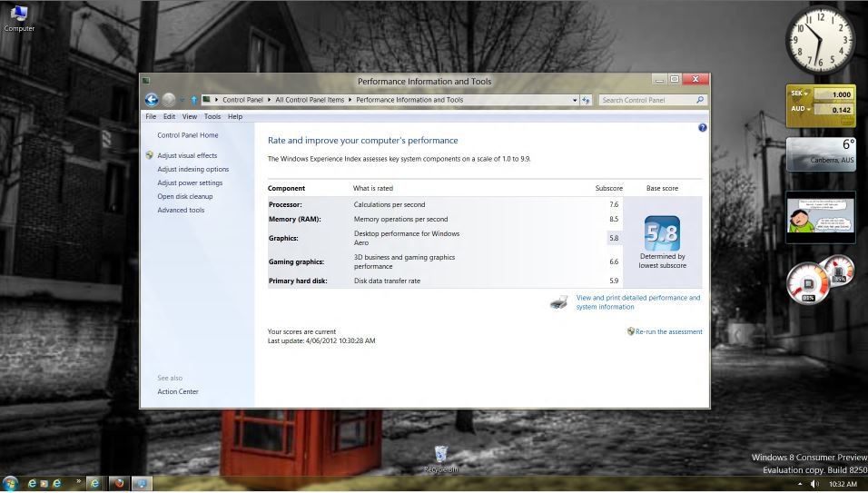Open Advanced tools link
The height and width of the screenshot is (493, 868).
(x=181, y=211)
